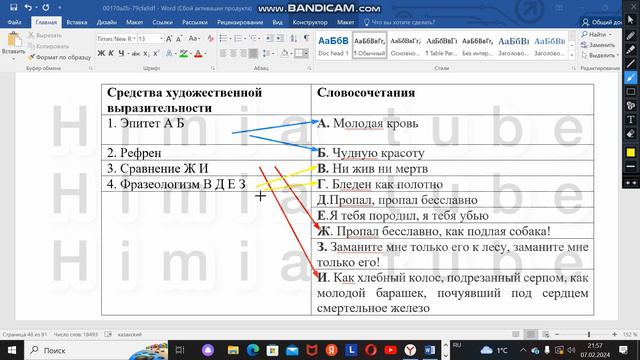Increase paragraph indent
Image resolution: width=640 pixels, height=360 pixels.
click(x=279, y=39)
